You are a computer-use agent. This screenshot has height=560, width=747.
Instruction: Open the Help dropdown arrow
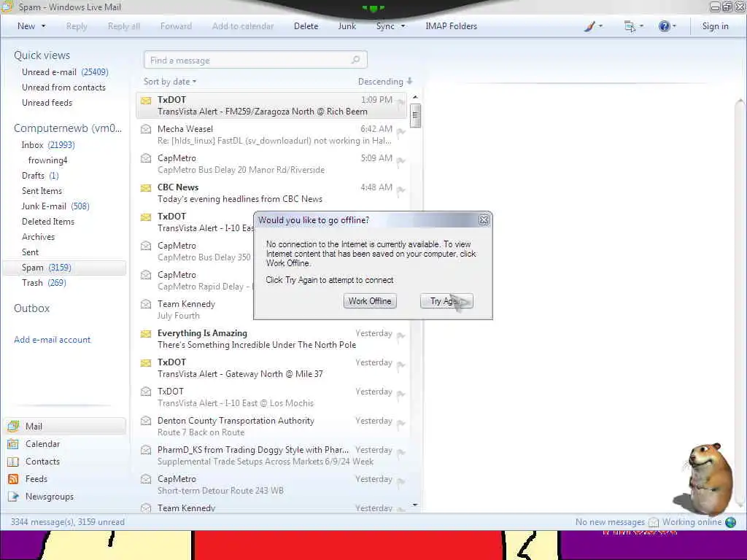click(x=674, y=26)
